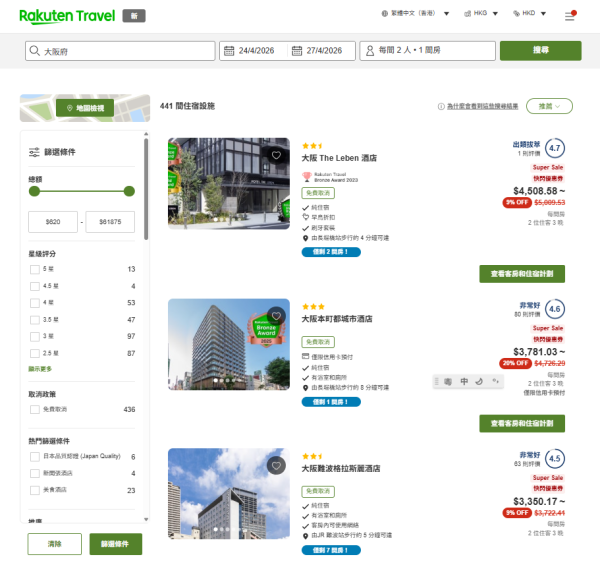Enable the 免費取消 filter checkbox
This screenshot has width=600, height=561.
click(35, 409)
